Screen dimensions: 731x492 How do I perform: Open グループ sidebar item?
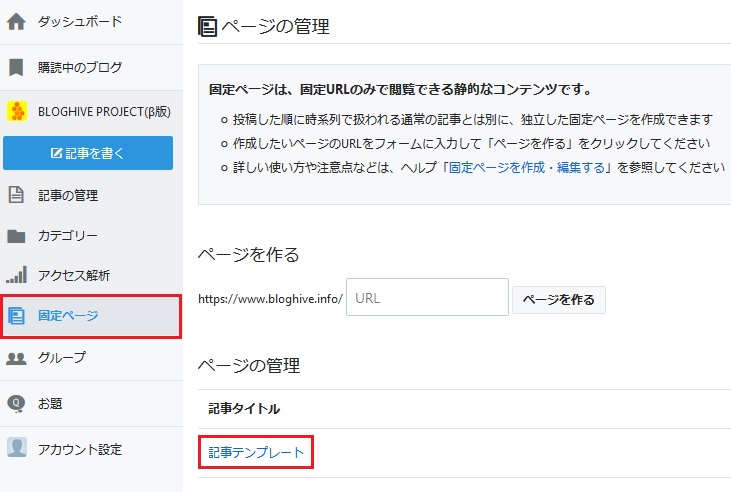click(62, 357)
